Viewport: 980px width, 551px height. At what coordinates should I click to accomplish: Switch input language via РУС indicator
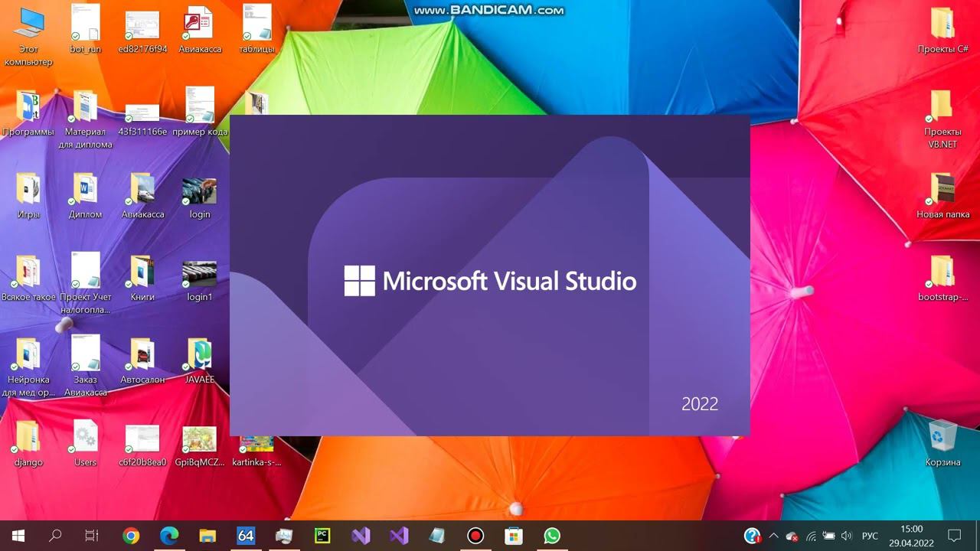tap(871, 536)
